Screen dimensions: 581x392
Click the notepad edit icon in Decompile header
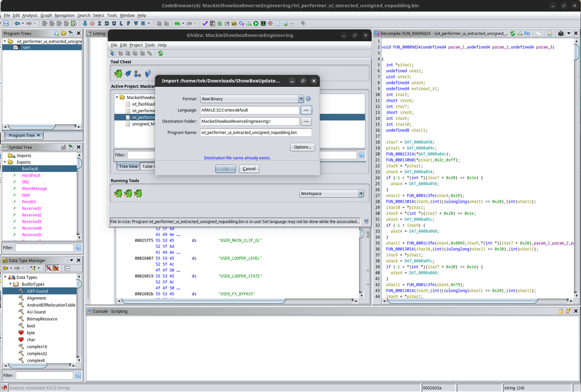[550, 33]
